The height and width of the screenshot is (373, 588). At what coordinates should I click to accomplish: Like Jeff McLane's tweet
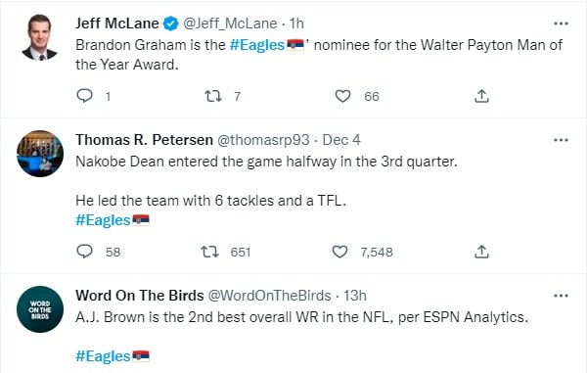point(342,97)
